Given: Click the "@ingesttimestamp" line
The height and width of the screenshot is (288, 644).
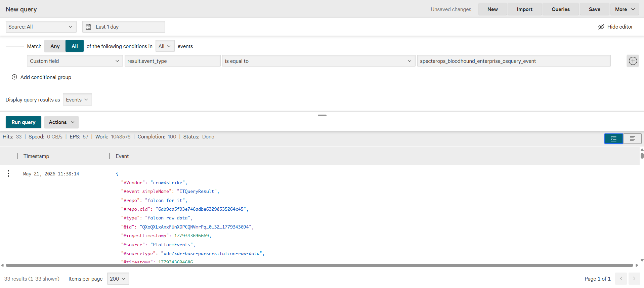Looking at the screenshot, I should coord(166,236).
